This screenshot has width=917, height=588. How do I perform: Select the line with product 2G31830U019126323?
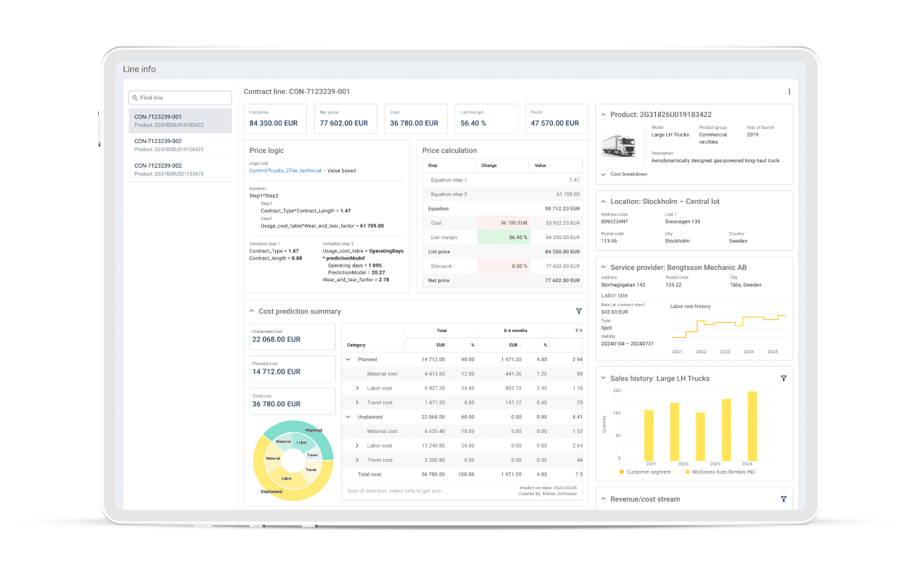coord(180,145)
